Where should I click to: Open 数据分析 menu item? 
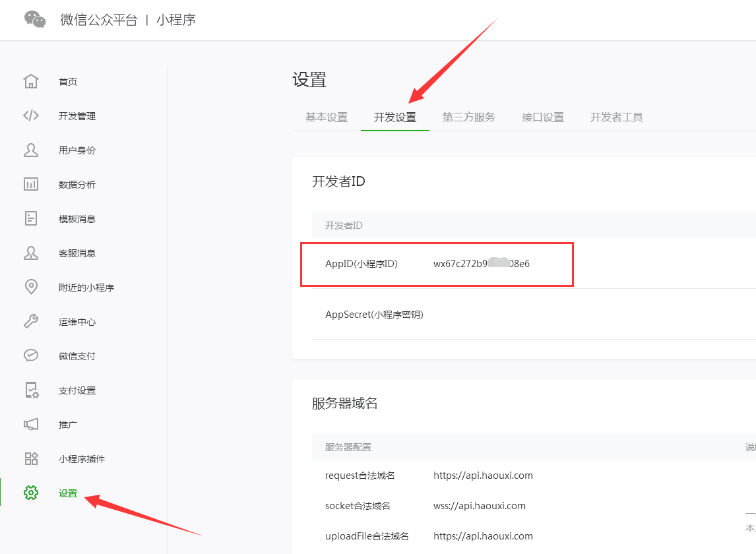coord(77,184)
